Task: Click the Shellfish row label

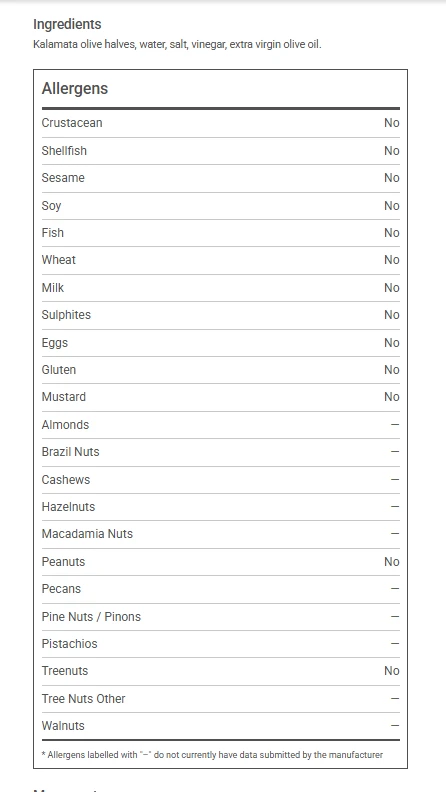Action: 64,151
